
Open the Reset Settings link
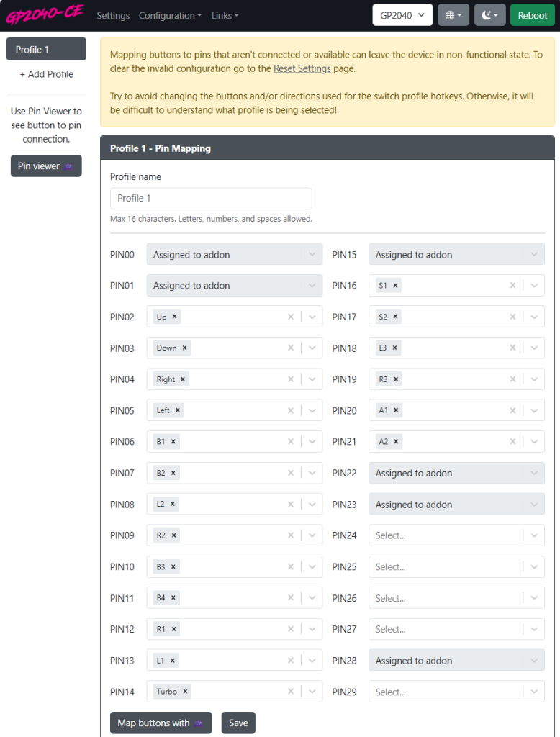click(302, 69)
